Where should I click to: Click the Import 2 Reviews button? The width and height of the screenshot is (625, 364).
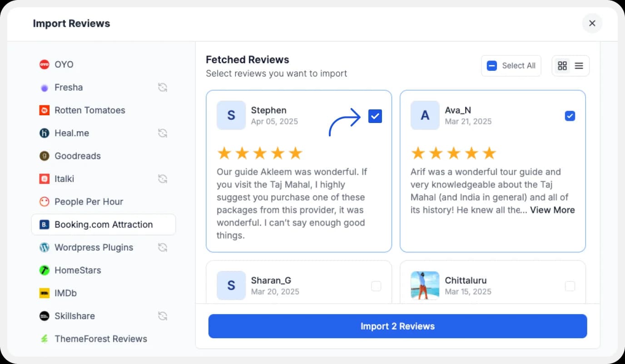397,326
